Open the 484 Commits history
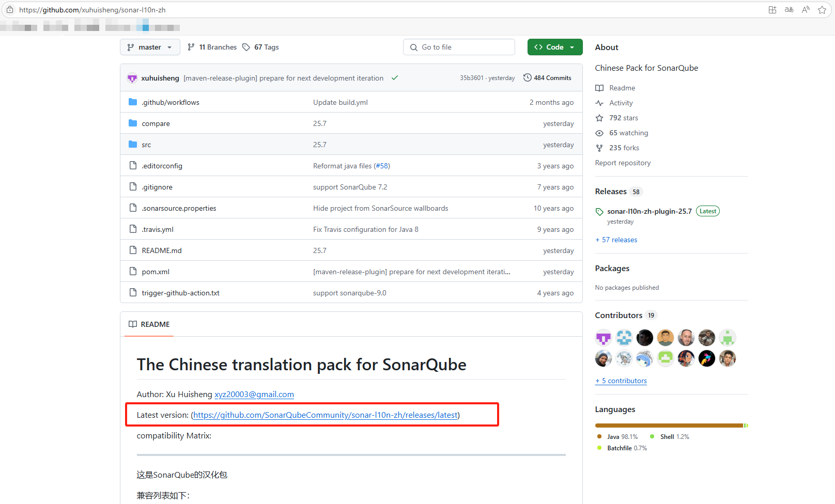Screen dimensions: 835x504 pyautogui.click(x=547, y=78)
